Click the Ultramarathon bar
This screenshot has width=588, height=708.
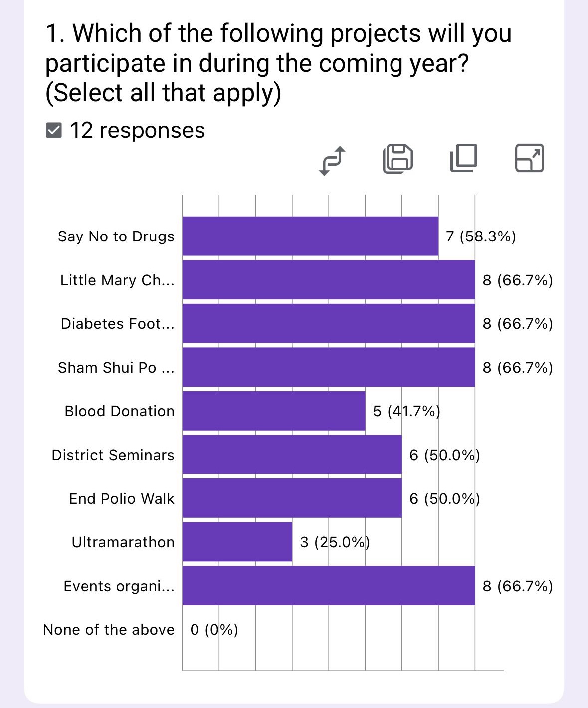tap(237, 542)
